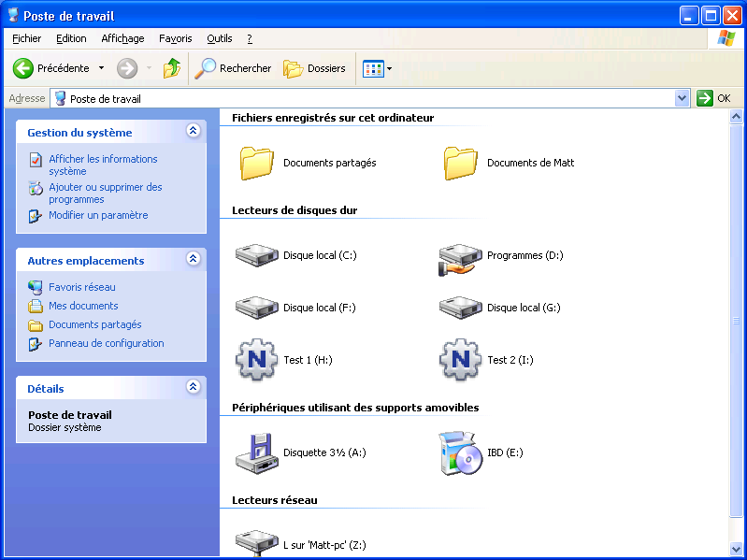Click the grey forward arrow icon

click(127, 68)
